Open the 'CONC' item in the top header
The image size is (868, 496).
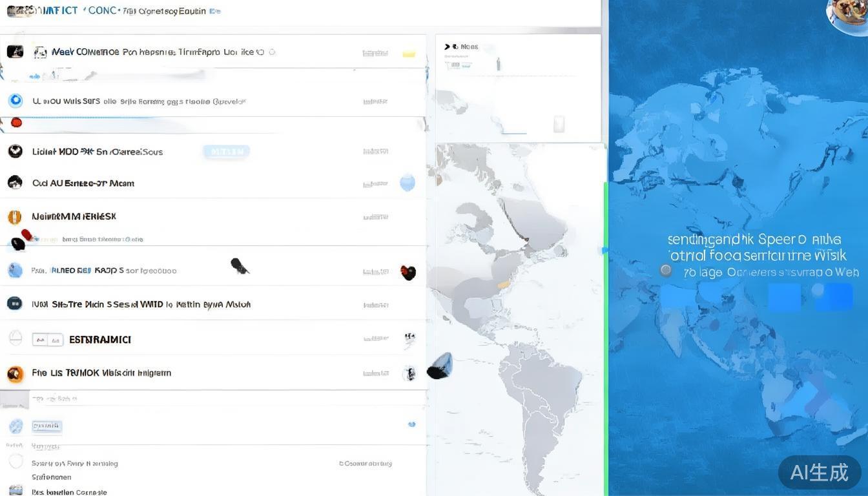pyautogui.click(x=102, y=10)
